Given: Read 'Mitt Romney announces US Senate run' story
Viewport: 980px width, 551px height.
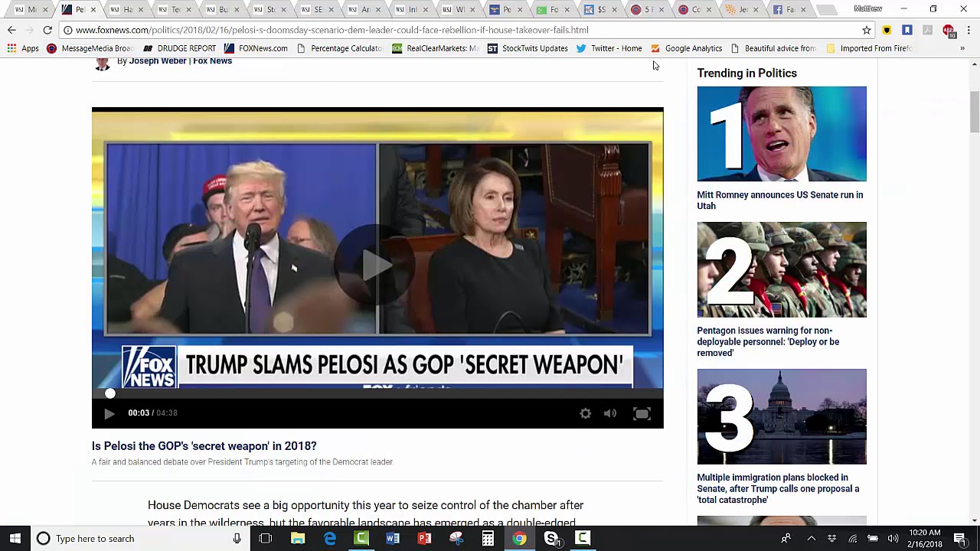Looking at the screenshot, I should (780, 201).
